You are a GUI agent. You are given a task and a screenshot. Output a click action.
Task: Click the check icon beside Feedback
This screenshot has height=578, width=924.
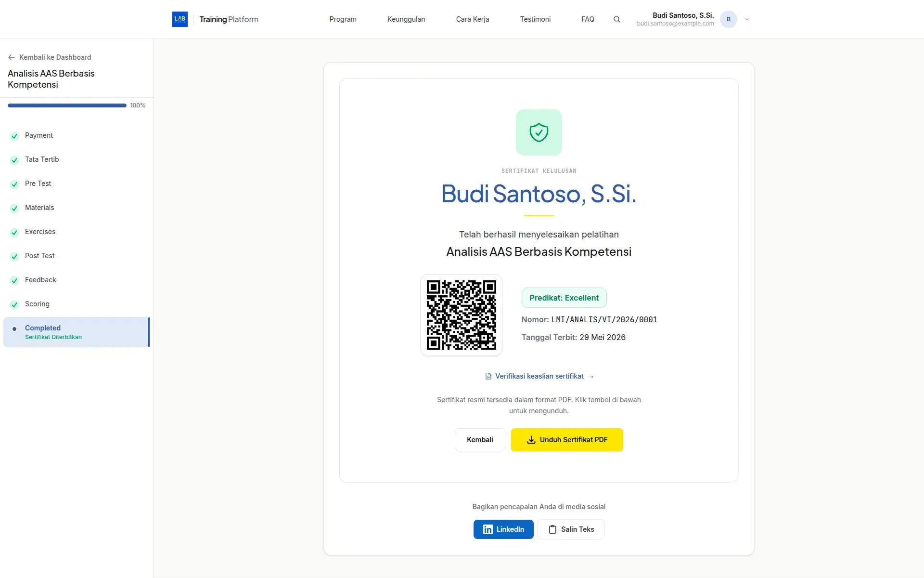14,280
